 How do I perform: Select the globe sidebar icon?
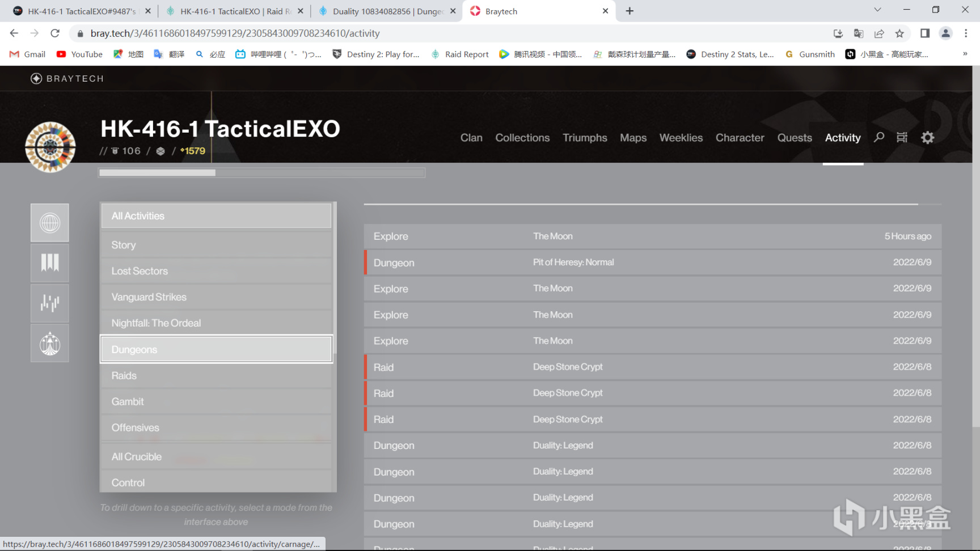(50, 223)
